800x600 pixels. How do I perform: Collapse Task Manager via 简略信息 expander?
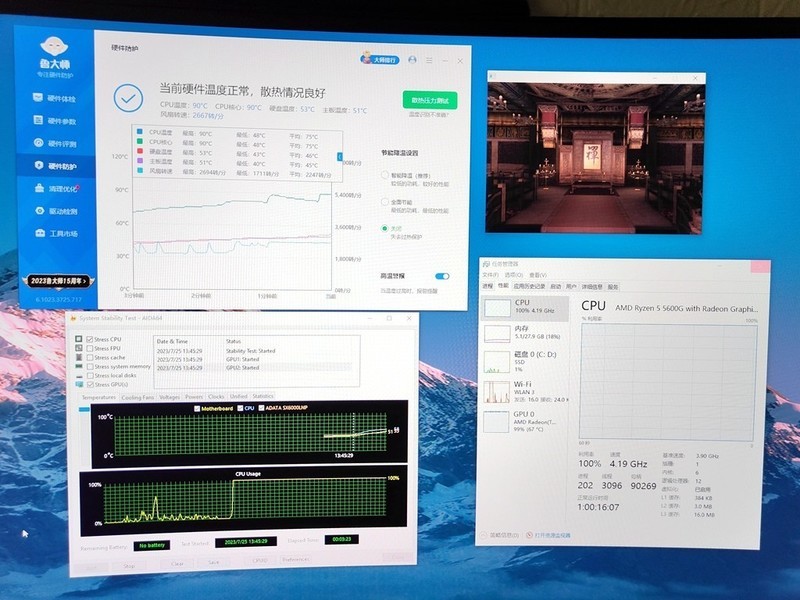pos(500,535)
